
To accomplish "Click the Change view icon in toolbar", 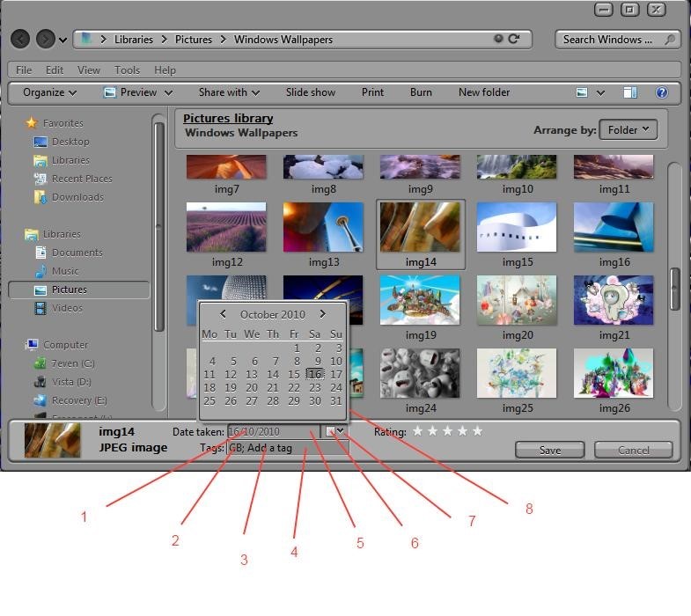I will [x=582, y=92].
